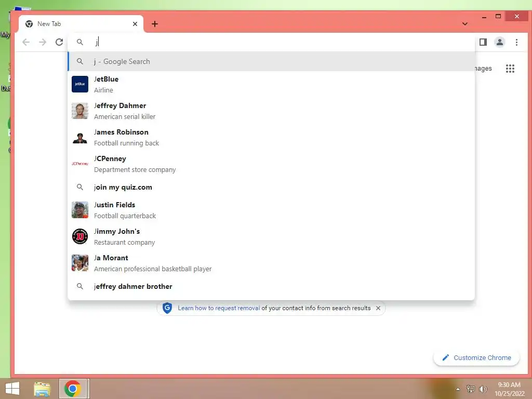This screenshot has height=399, width=532.
Task: Choose the James Robinson suggestion
Action: (271, 137)
